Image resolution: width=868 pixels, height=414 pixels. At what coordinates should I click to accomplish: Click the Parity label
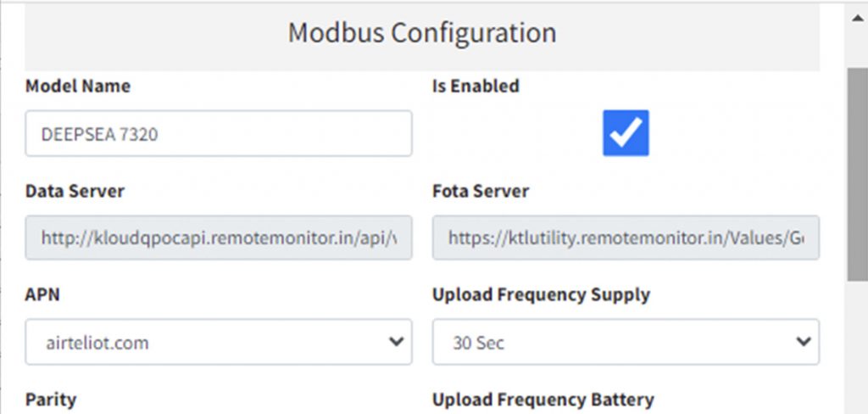click(51, 399)
